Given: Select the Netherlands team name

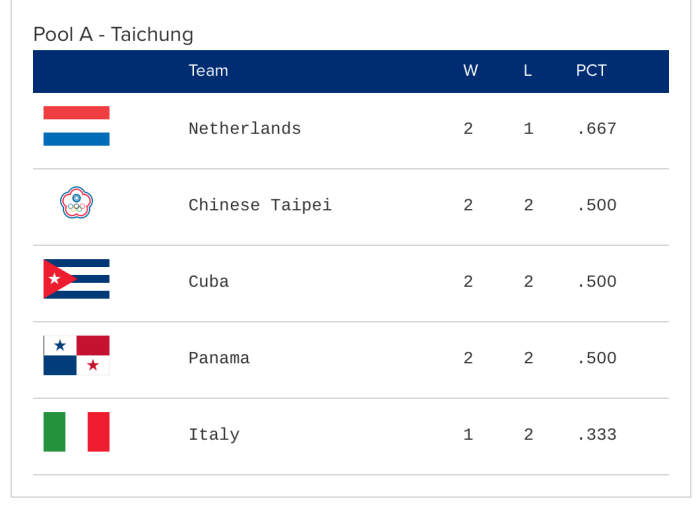Looking at the screenshot, I should [x=245, y=129].
